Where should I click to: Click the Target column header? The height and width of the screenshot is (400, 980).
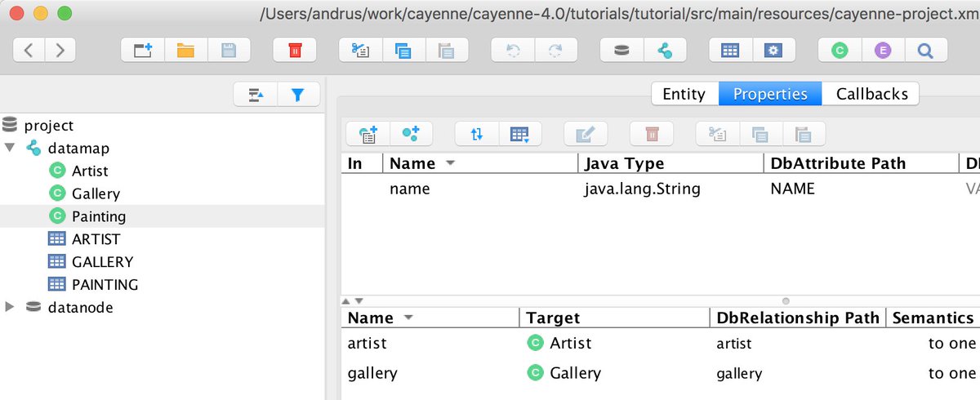[613, 318]
